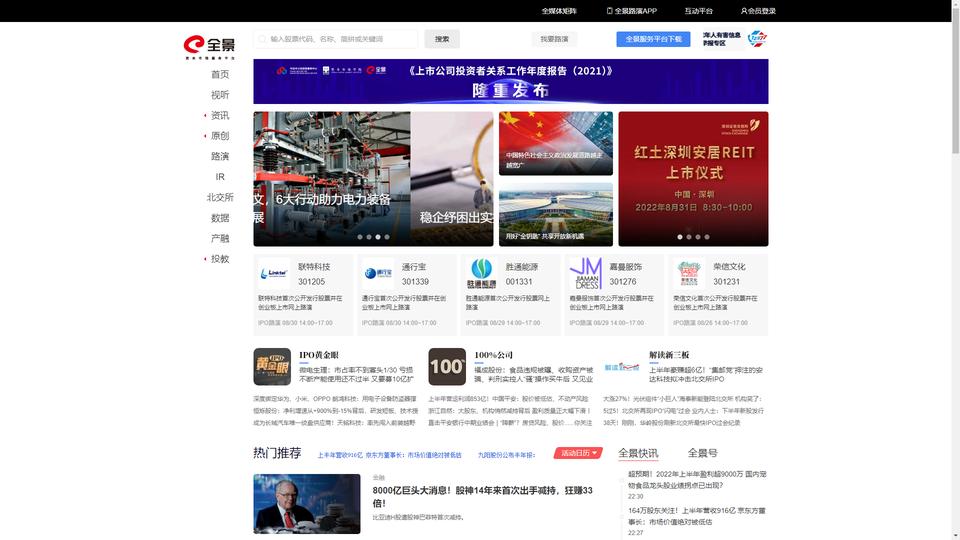The height and width of the screenshot is (540, 960).
Task: Open the 胜通能源 company logo
Action: pos(481,273)
